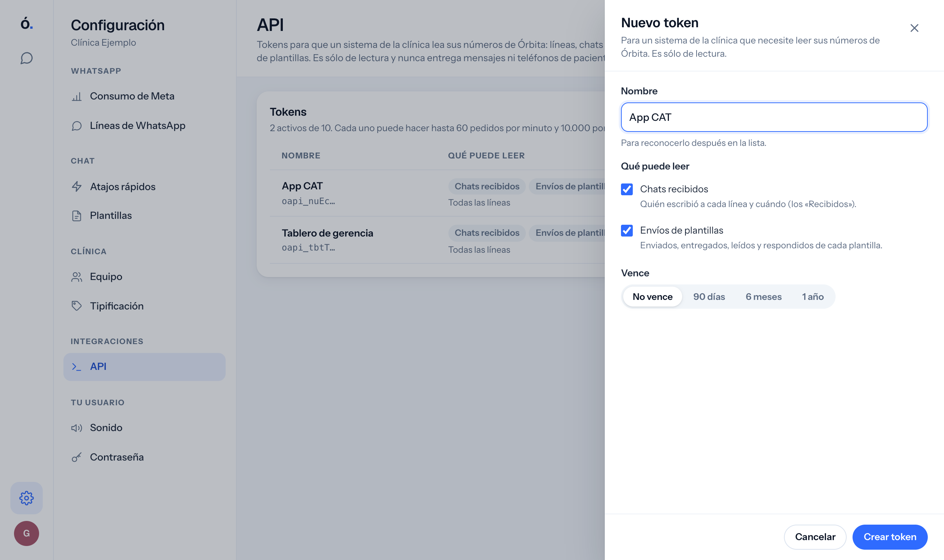This screenshot has width=944, height=560.
Task: Click the bar chart icon beside Consumo de Meta
Action: click(77, 97)
